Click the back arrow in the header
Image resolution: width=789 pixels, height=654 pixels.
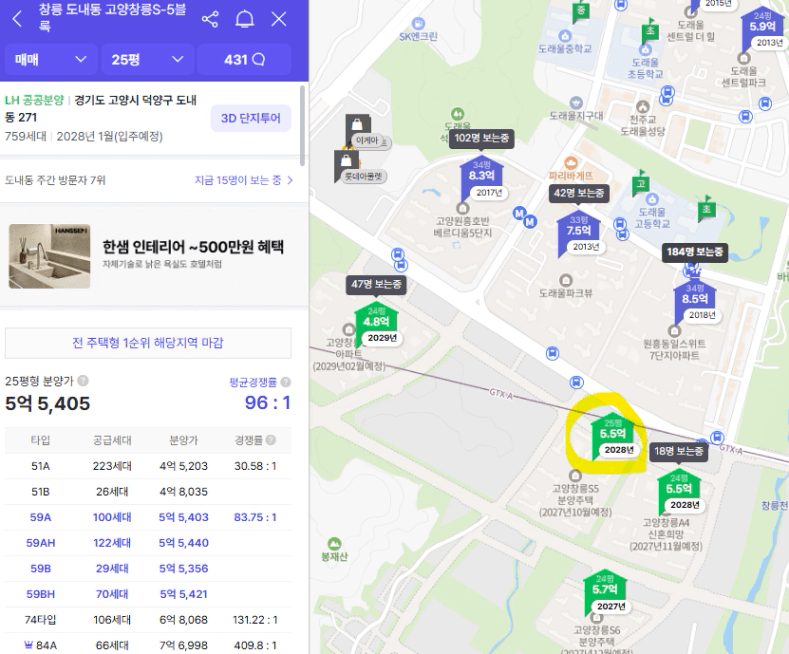[x=17, y=19]
